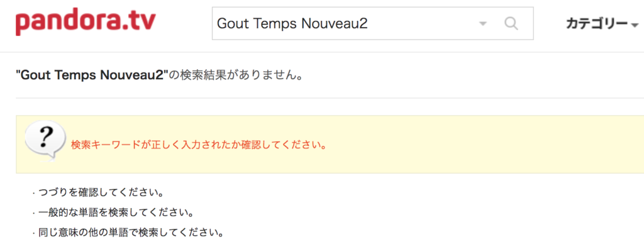644x247 pixels.
Task: Open the search box suggestion dropdown arrow
Action: [483, 24]
